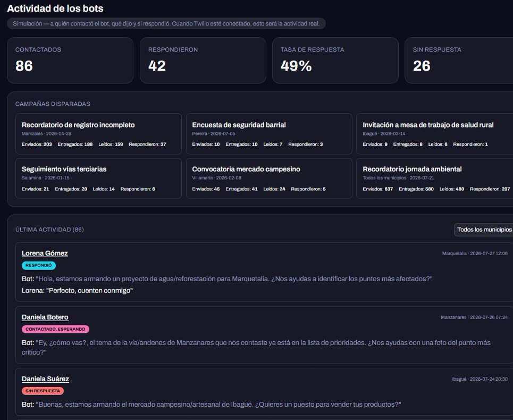Click the RESPONDIERON stat card showing 42
Screen dimensions: 513x420
click(203, 60)
